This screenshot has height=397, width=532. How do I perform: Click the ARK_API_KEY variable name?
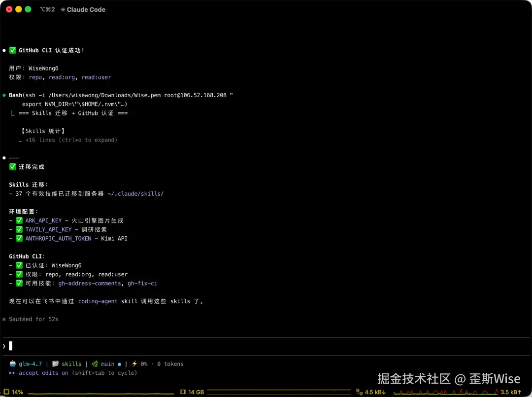tap(43, 220)
